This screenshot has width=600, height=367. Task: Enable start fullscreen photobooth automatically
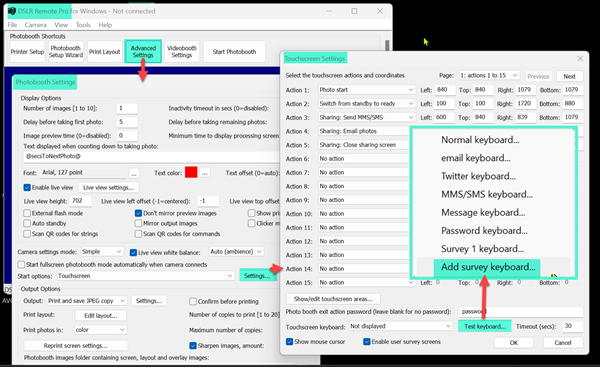tap(21, 265)
